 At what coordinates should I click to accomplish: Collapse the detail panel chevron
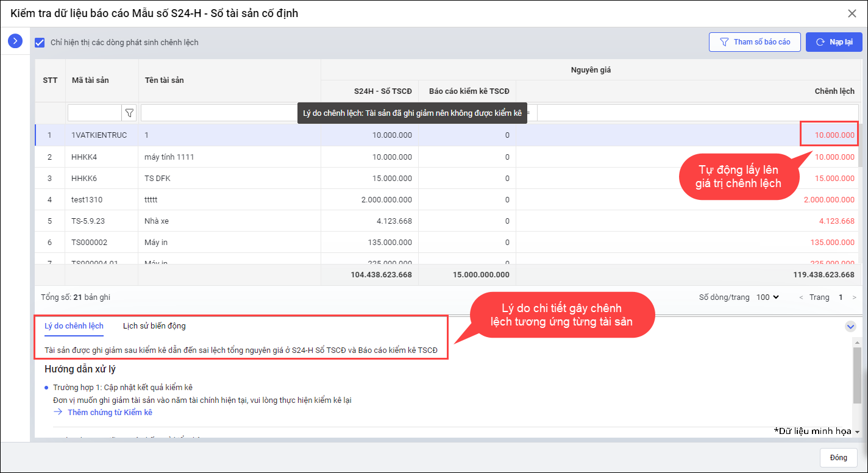coord(851,327)
